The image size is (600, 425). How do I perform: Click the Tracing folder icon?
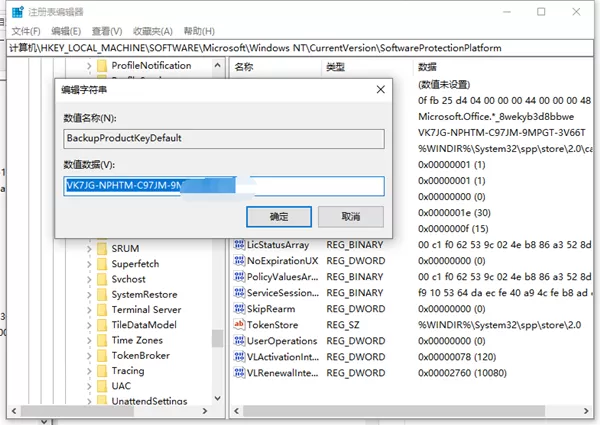coord(102,371)
